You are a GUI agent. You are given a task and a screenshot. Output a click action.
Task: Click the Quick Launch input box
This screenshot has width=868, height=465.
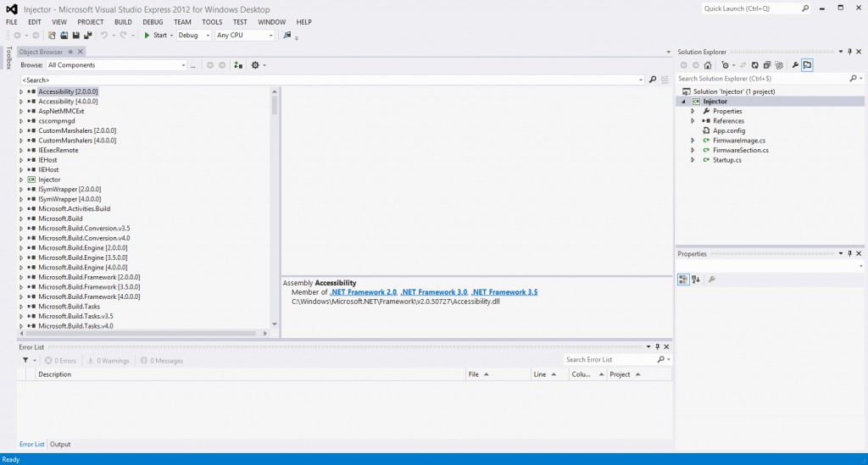coord(751,8)
